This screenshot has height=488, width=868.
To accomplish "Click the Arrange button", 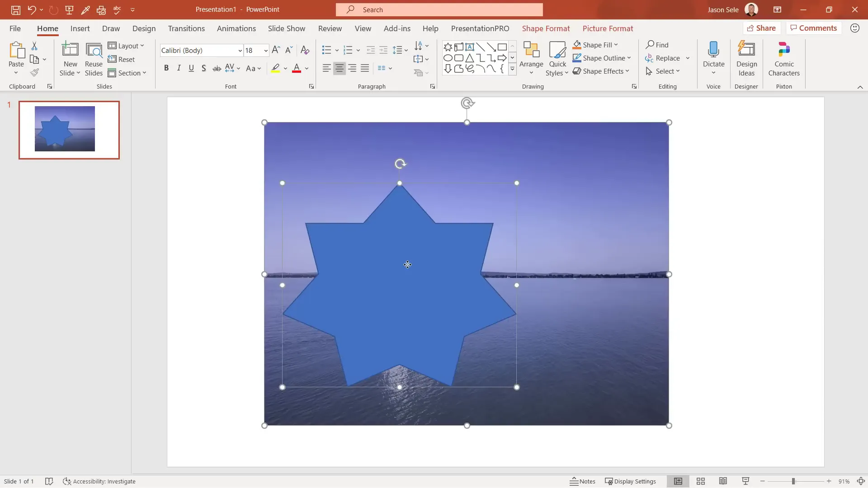I will 531,59.
